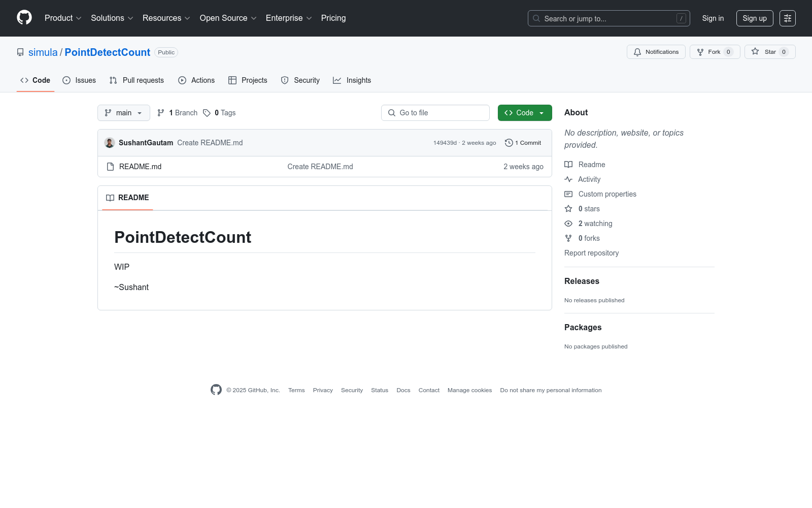The image size is (812, 508).
Task: Click Report repository link
Action: [x=592, y=253]
